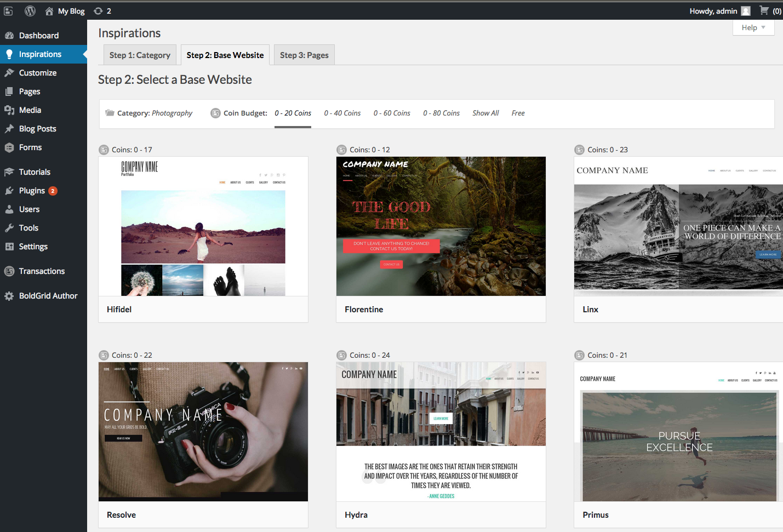
Task: Open the Customize sidebar item
Action: [x=37, y=73]
